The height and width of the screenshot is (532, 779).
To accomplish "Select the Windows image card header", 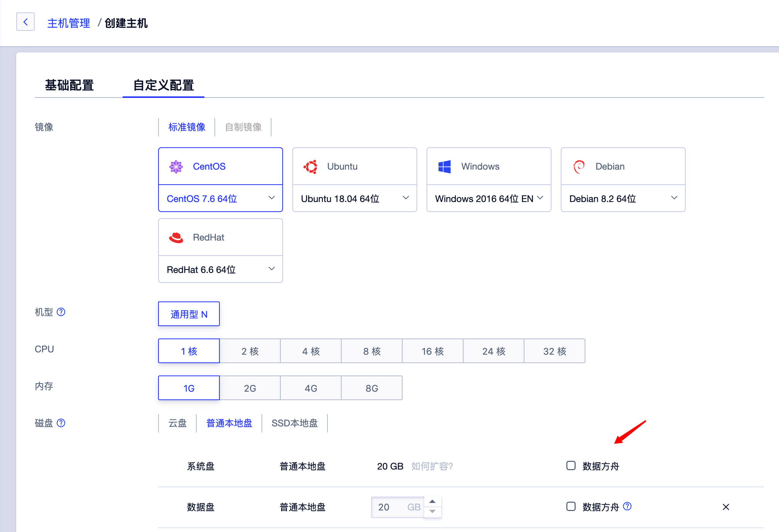I will 489,167.
